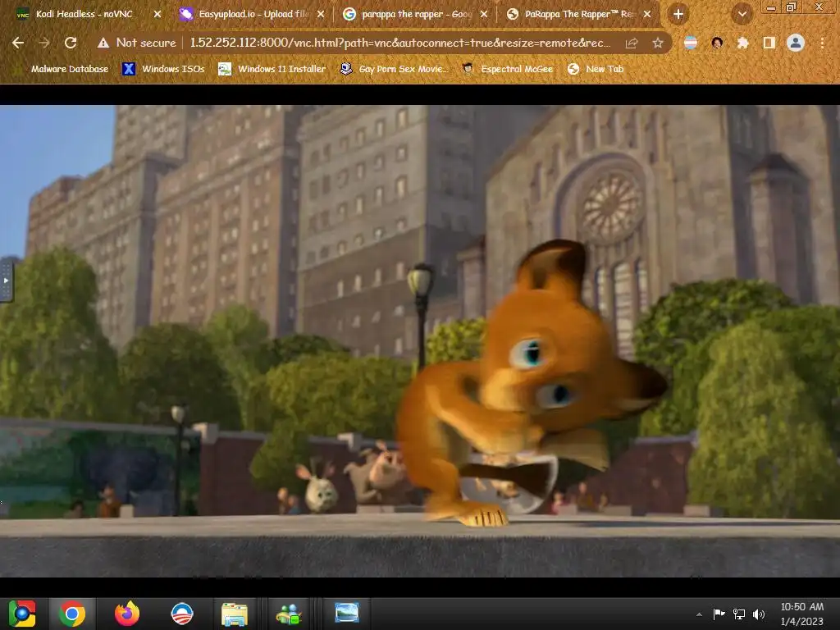Launch Firefox from the taskbar

coord(127,614)
